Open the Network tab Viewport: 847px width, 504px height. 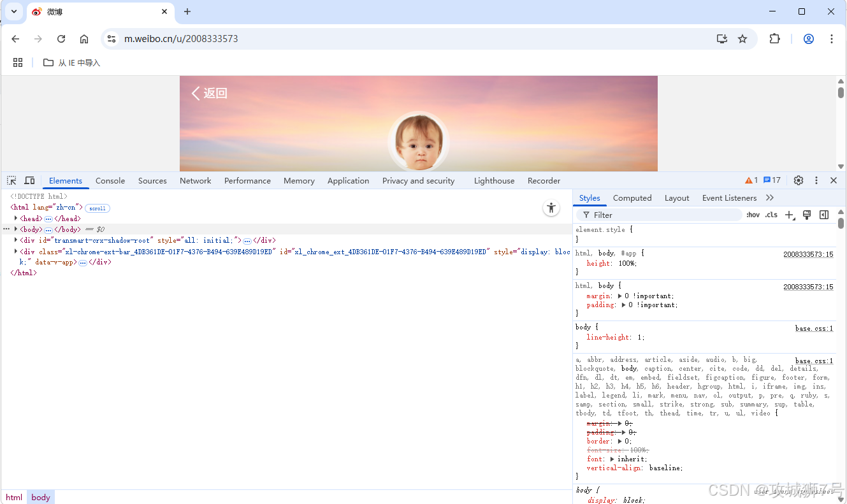[x=195, y=180]
